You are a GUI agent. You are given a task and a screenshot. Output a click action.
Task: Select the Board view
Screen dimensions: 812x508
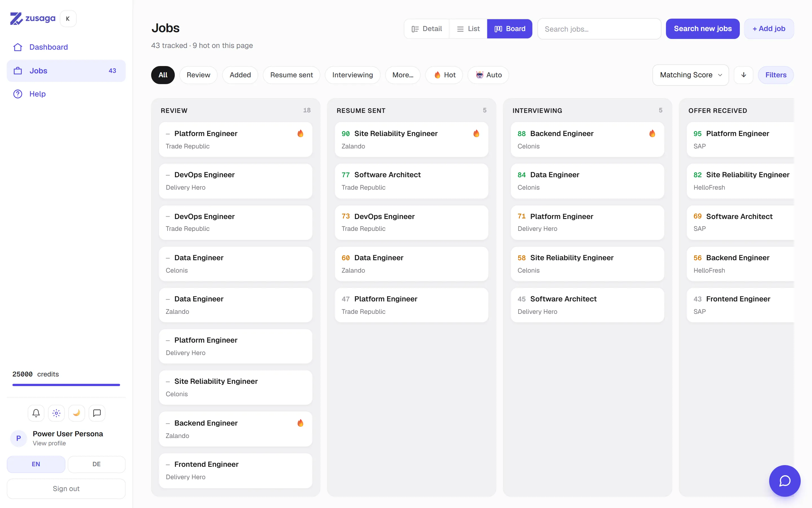(x=510, y=29)
